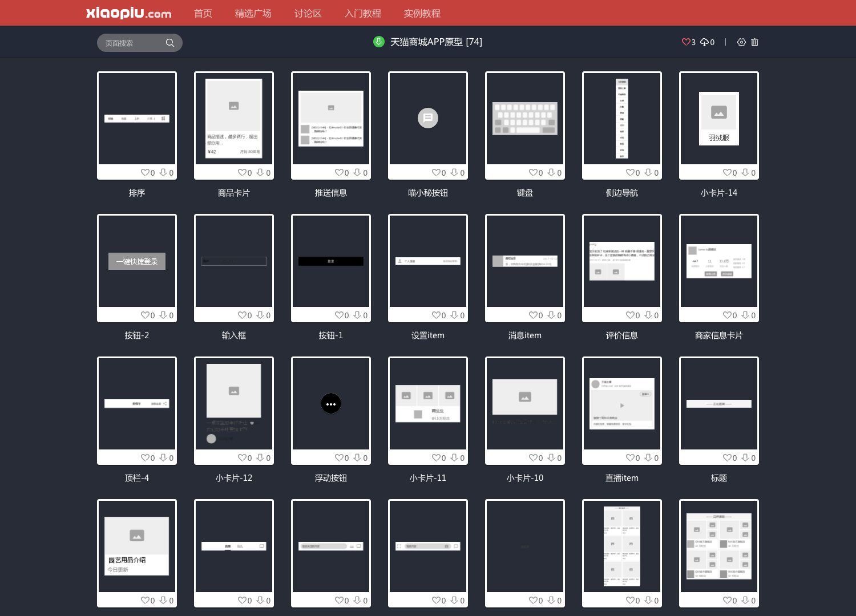Click the 侧边导航 label

coord(622,193)
